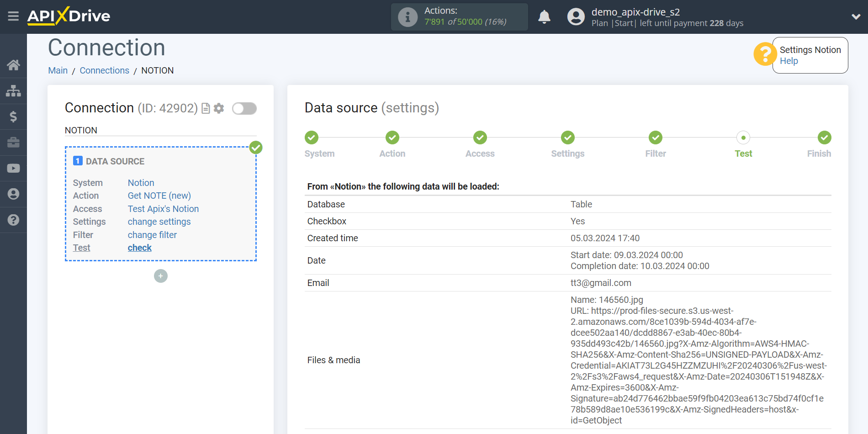
Task: Open billing dollar sidebar icon
Action: 13,116
